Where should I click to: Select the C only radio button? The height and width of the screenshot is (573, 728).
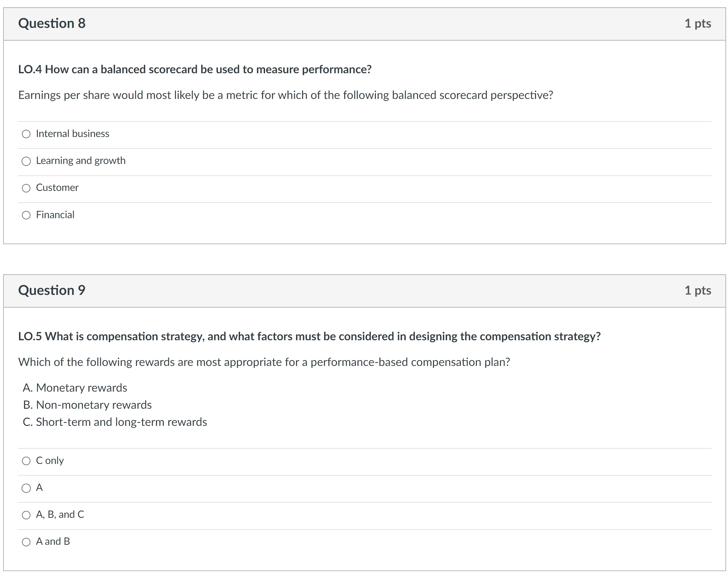26,461
